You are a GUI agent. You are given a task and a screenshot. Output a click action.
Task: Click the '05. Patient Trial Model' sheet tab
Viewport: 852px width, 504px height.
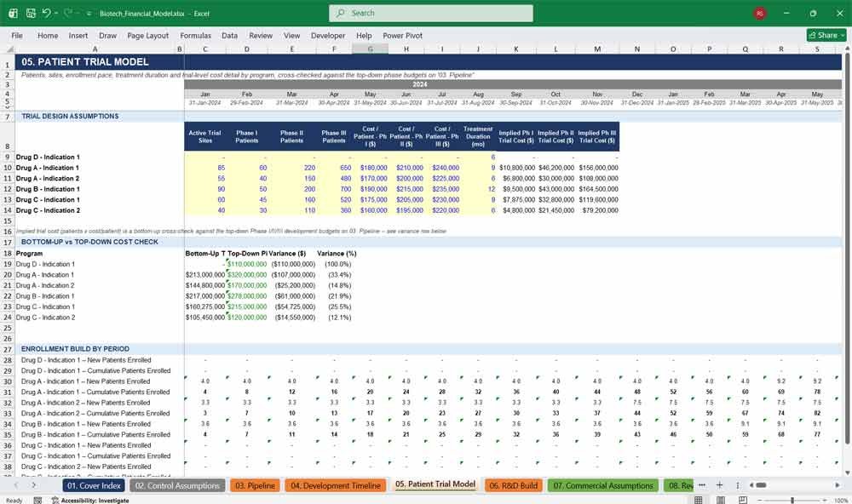pos(435,484)
